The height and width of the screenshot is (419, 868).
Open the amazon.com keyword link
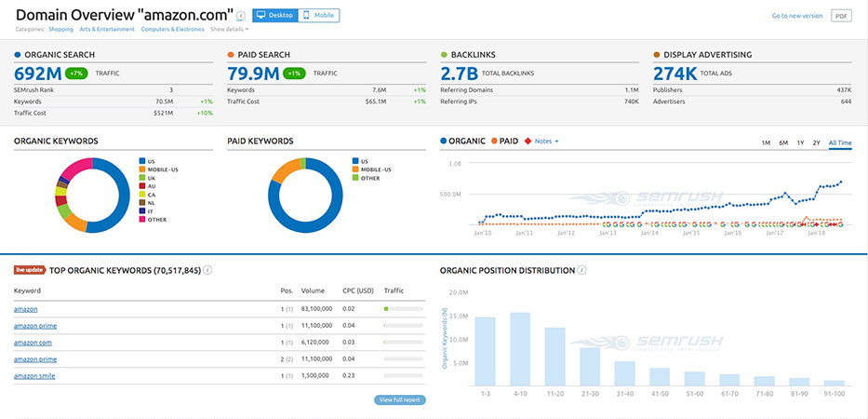click(33, 343)
